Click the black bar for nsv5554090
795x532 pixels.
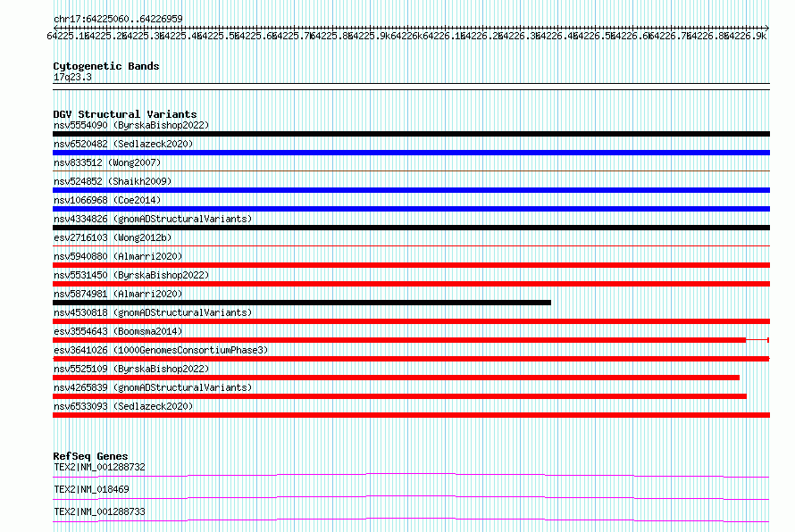point(411,134)
